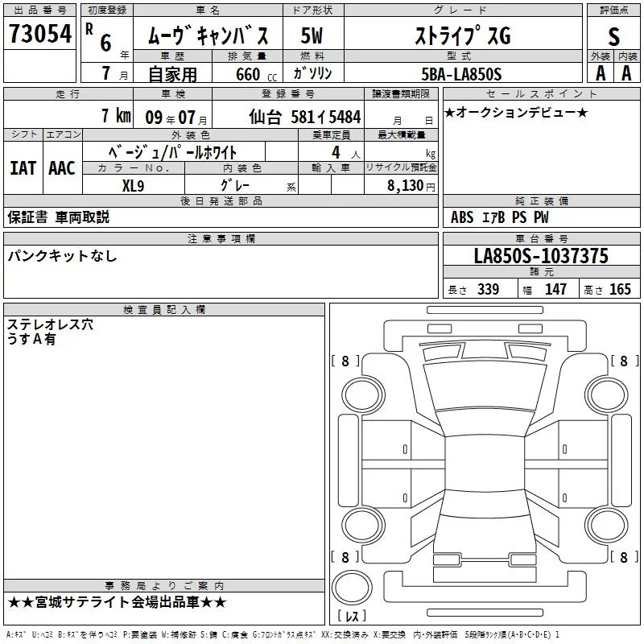Click the 諸元 header
The width and height of the screenshot is (644, 644).
tap(541, 271)
